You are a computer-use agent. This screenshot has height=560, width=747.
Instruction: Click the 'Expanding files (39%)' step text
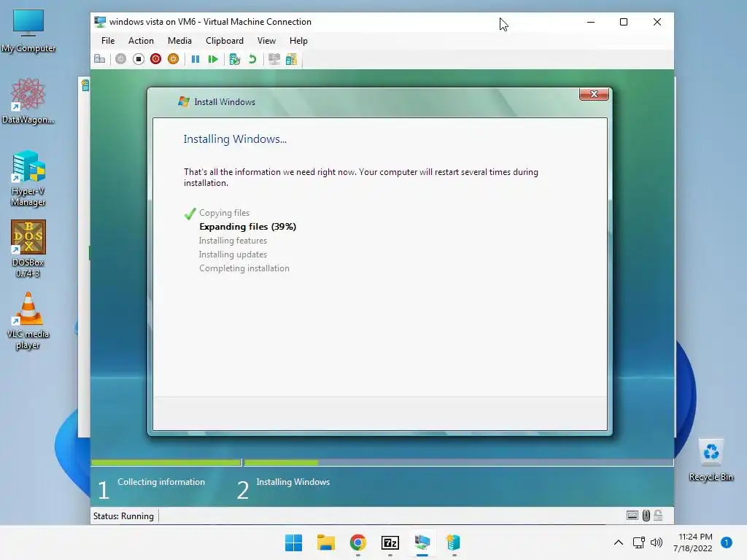click(x=248, y=227)
